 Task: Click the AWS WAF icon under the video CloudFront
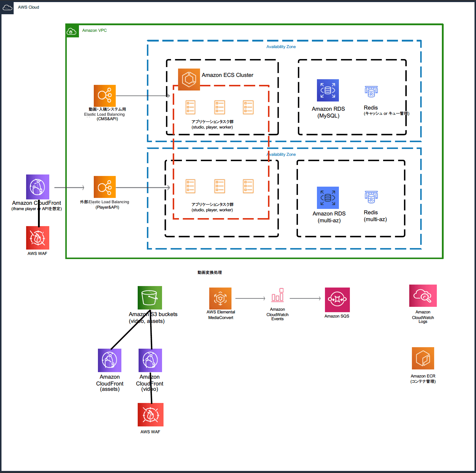point(150,415)
